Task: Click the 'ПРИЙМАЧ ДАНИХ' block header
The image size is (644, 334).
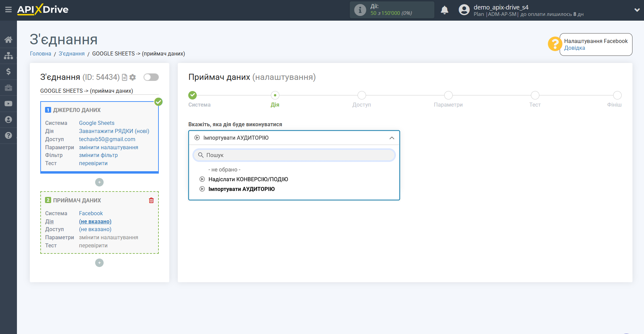Action: coord(77,200)
